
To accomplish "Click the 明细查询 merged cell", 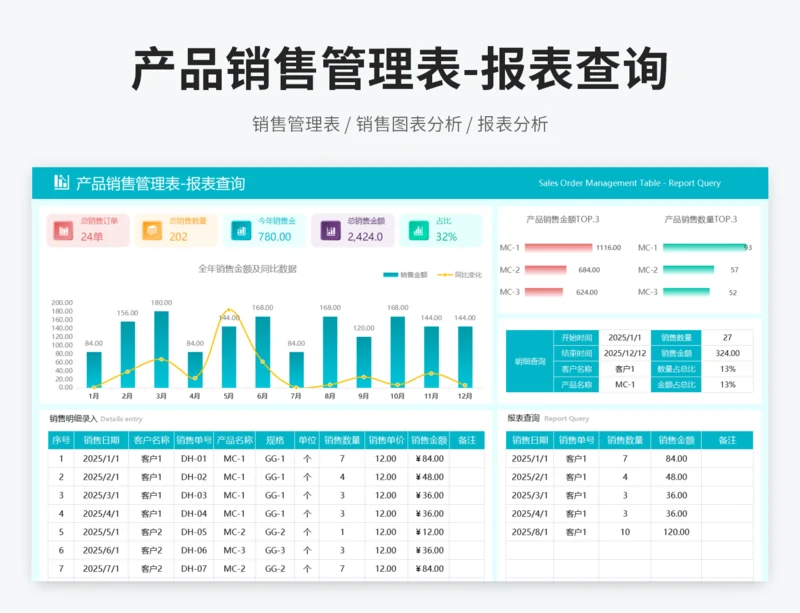I will pos(530,361).
